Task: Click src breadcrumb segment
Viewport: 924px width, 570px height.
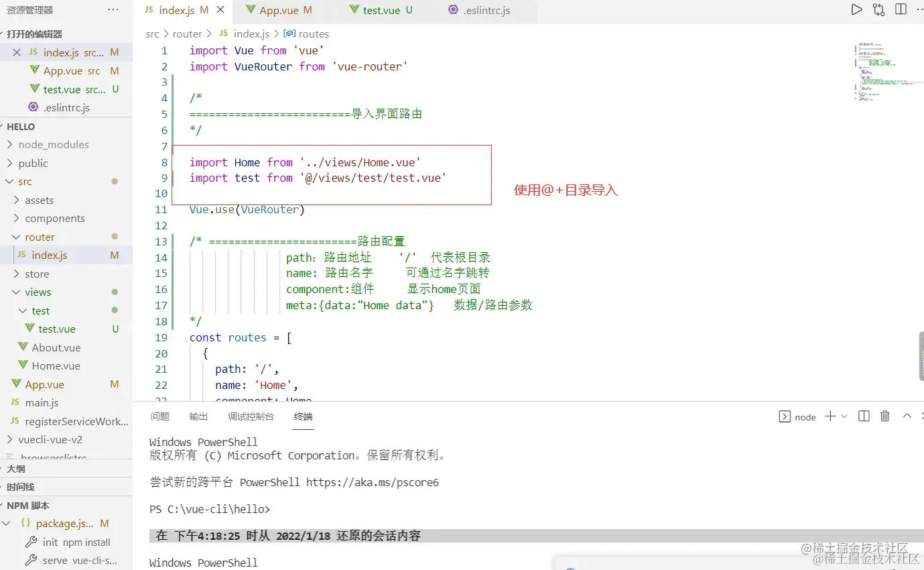Action: pos(153,34)
